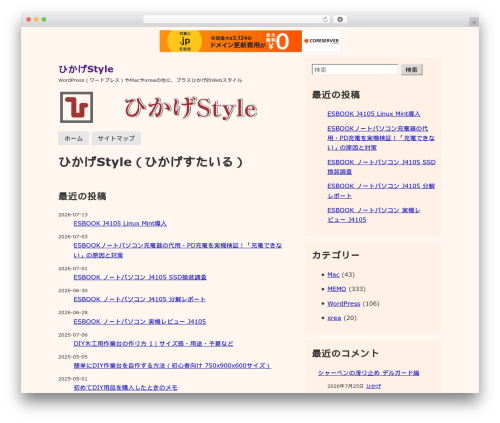Open main list post ESBOOK 実機レビュー J4105

point(140,322)
